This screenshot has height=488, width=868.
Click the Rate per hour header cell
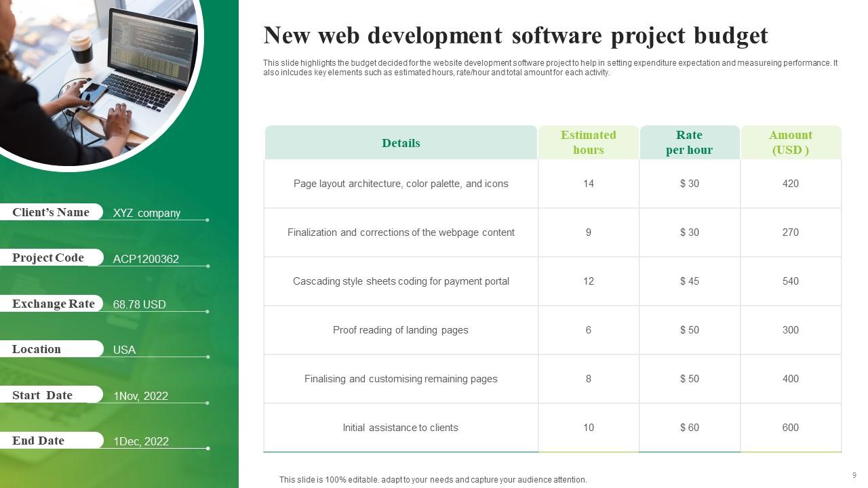click(x=689, y=142)
